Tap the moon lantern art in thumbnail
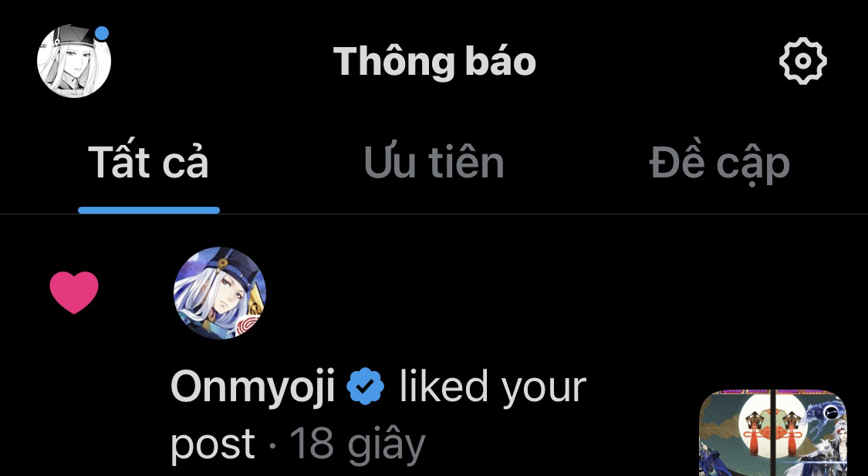 click(773, 426)
